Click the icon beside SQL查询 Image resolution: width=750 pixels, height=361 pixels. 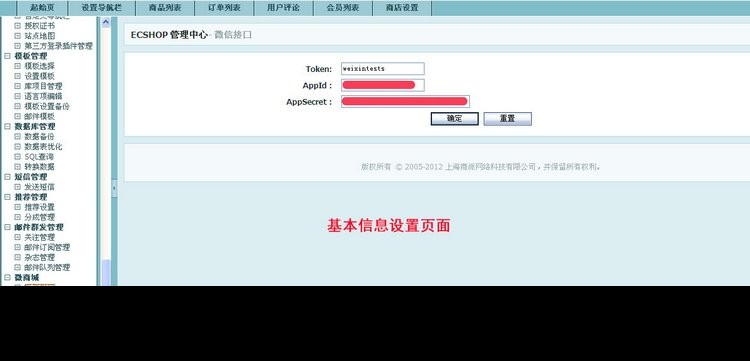click(18, 157)
